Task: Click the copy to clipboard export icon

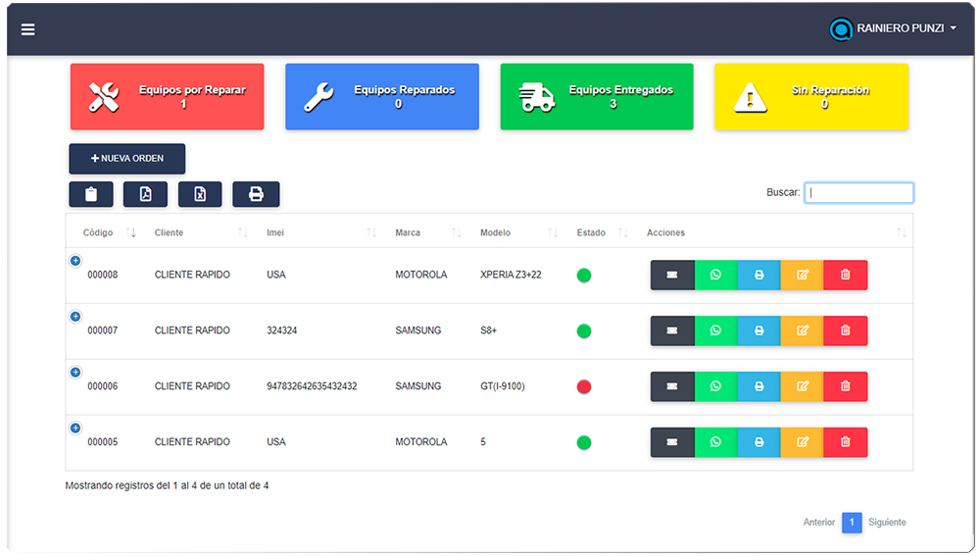Action: click(91, 194)
